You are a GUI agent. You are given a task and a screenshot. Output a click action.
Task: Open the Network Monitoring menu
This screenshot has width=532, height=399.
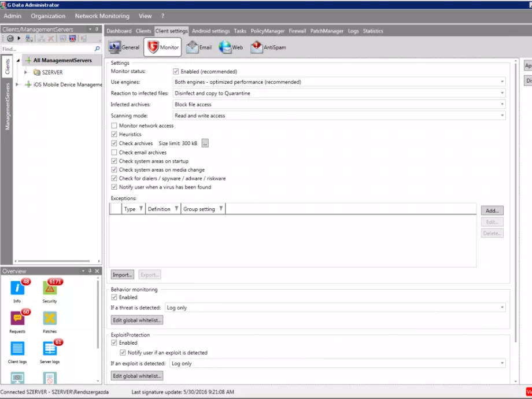point(102,16)
